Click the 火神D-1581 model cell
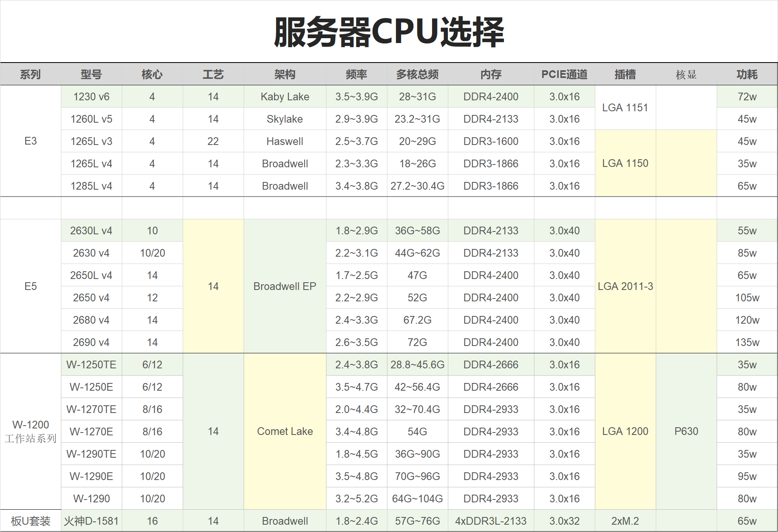This screenshot has height=532, width=778. (x=91, y=521)
